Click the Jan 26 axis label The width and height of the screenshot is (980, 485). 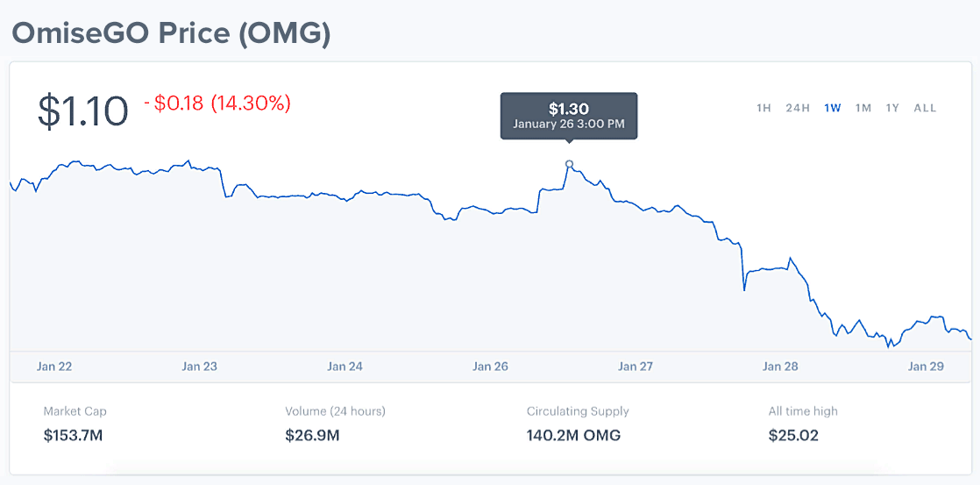point(490,367)
